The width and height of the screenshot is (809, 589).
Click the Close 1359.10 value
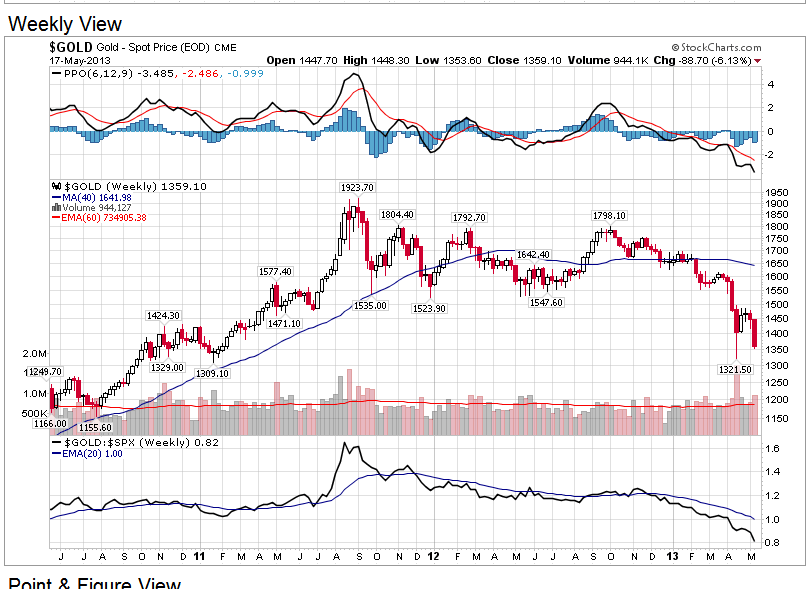(524, 60)
